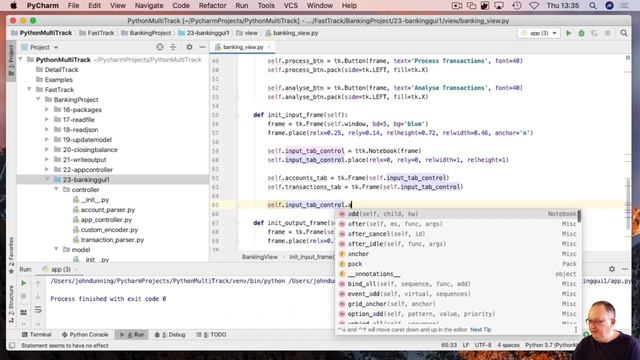Image resolution: width=640 pixels, height=360 pixels.
Task: Collapse the BankingProject folder
Action: point(38,100)
